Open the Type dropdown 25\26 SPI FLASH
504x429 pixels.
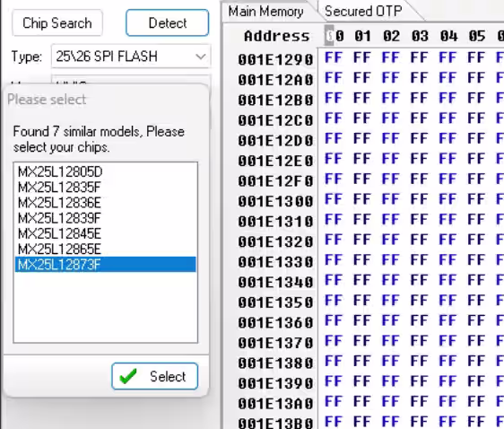(131, 57)
